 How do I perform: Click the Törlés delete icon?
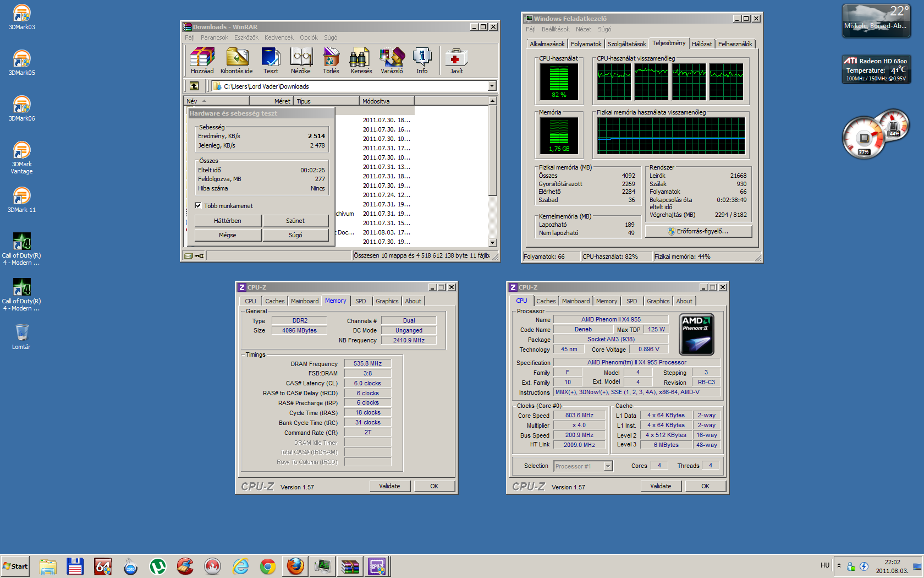click(x=331, y=61)
